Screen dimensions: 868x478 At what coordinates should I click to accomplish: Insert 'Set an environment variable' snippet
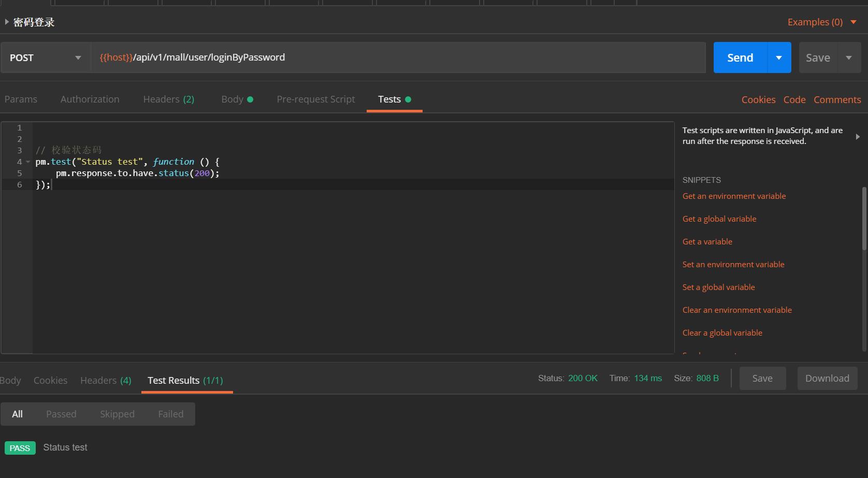pyautogui.click(x=733, y=264)
